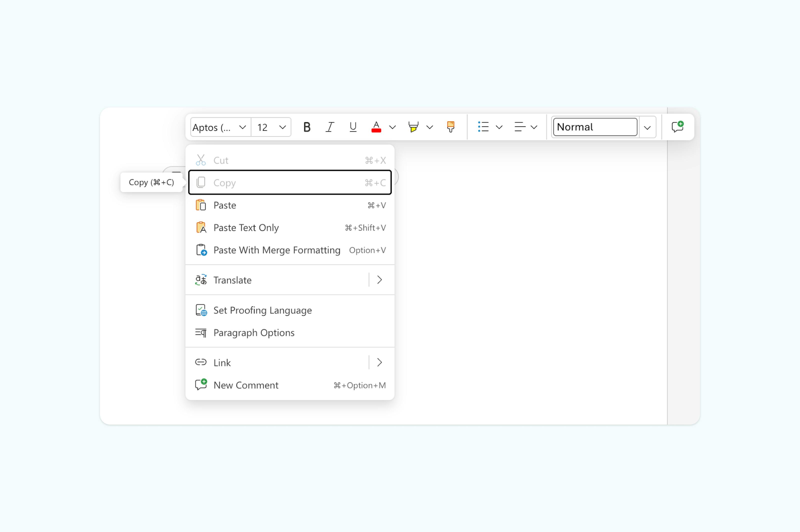Viewport: 800px width, 532px height.
Task: Toggle bold formatting
Action: pyautogui.click(x=306, y=127)
